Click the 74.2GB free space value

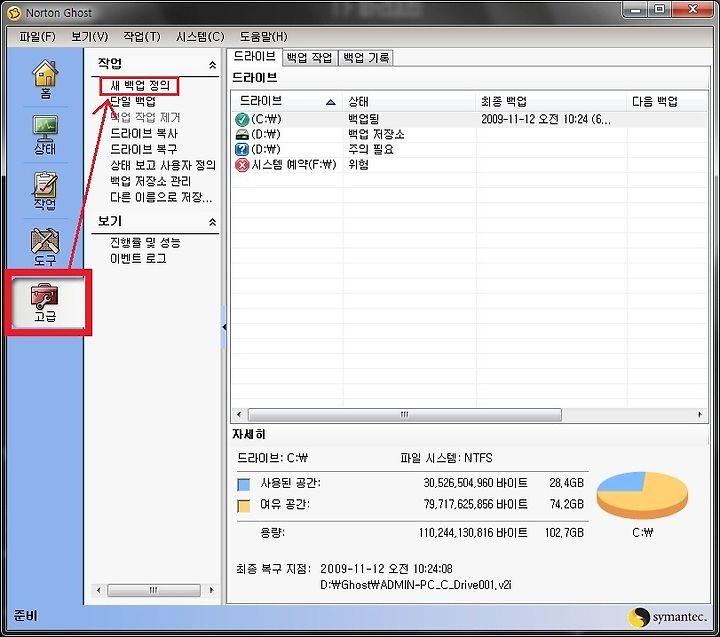(567, 505)
